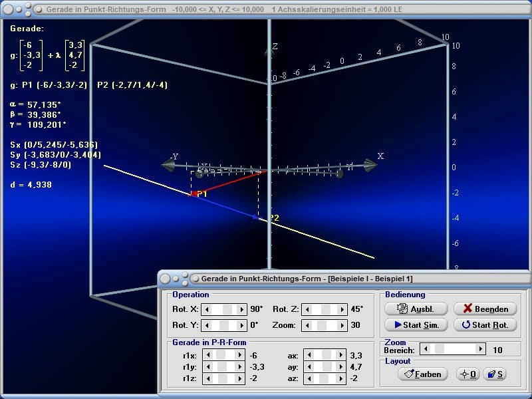
Task: Start rotation with Start Rot.
Action: pos(485,325)
